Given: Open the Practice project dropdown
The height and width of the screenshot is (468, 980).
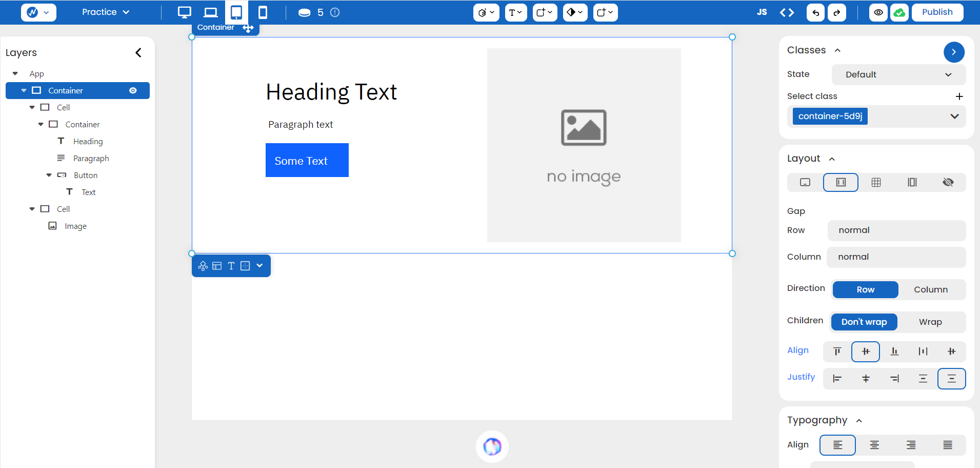Looking at the screenshot, I should [x=106, y=12].
